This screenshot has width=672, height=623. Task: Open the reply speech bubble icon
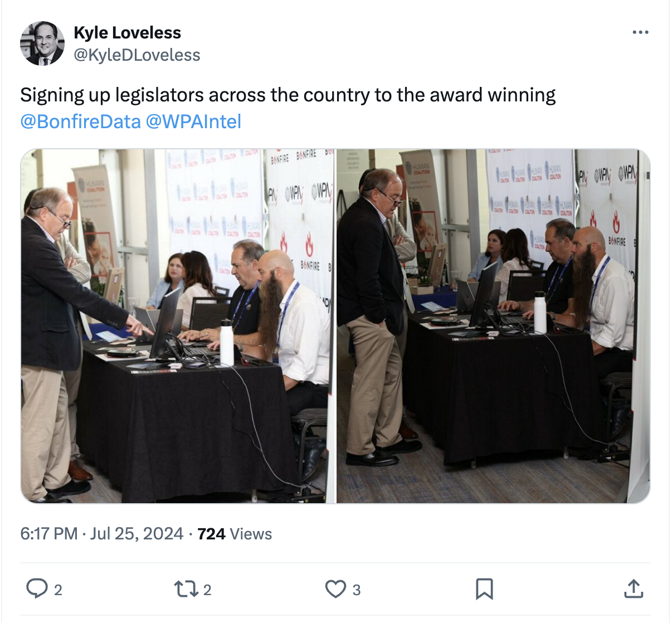tap(37, 588)
